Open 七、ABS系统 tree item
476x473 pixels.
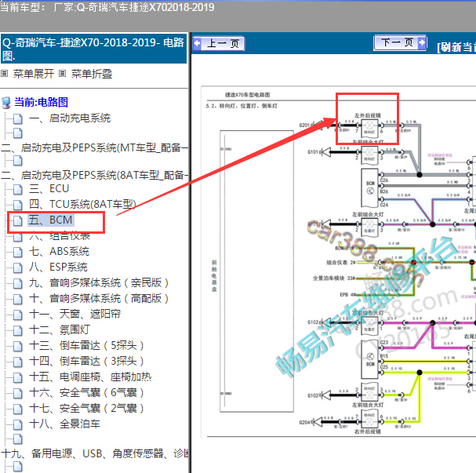click(59, 251)
